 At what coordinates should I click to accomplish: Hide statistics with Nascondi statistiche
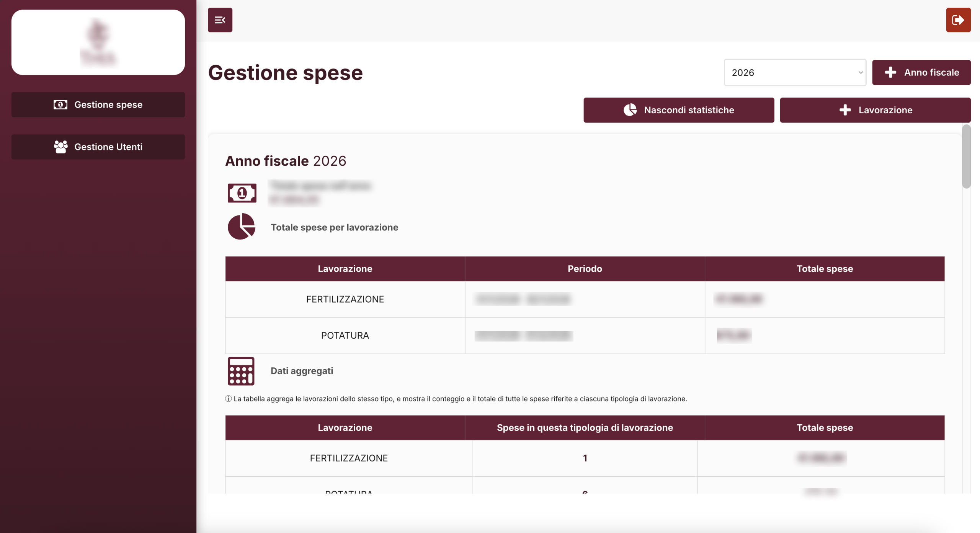click(678, 110)
